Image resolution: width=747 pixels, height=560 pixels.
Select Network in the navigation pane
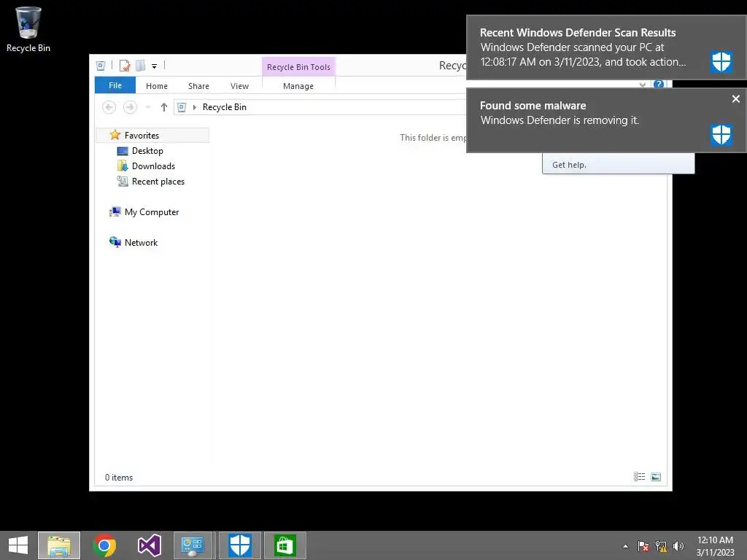click(133, 242)
